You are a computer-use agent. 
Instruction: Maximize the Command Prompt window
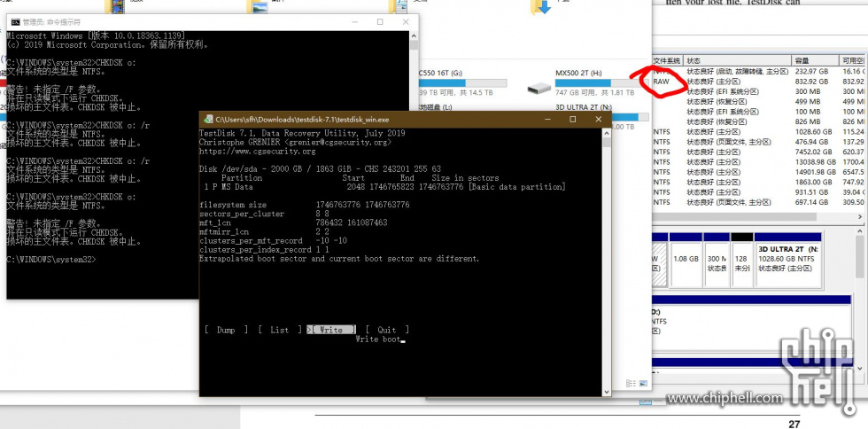(x=380, y=22)
